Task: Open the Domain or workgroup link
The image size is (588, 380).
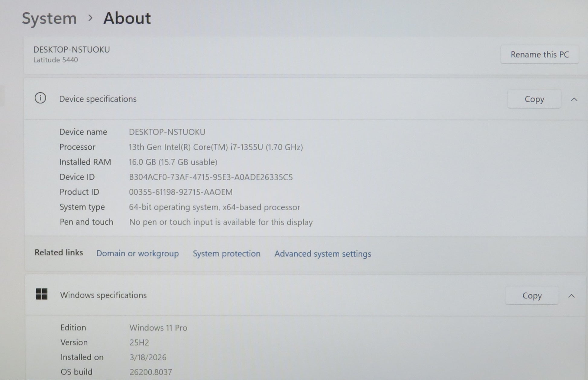Action: (x=137, y=253)
